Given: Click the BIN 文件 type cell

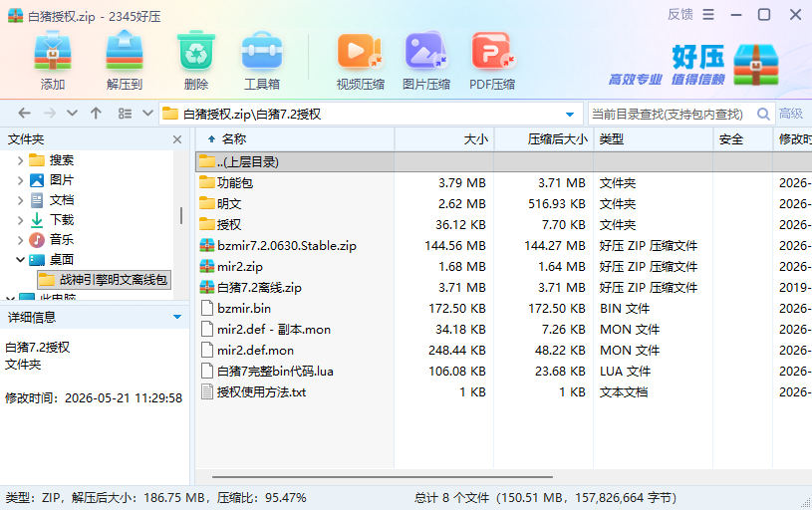Looking at the screenshot, I should [x=624, y=308].
